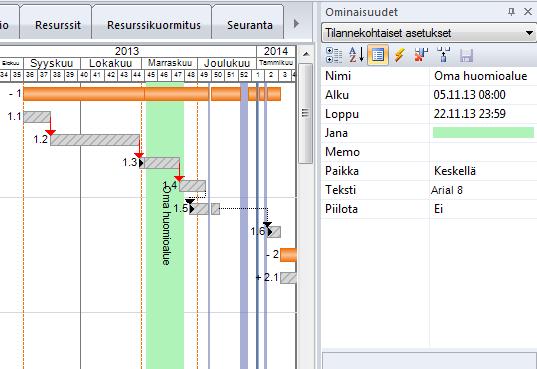The width and height of the screenshot is (537, 369).
Task: Edit the Loppu date 22.11.13 23:59
Action: point(483,114)
